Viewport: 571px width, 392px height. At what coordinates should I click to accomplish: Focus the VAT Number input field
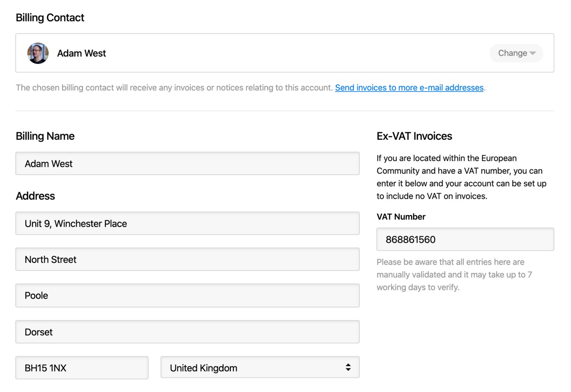coord(465,240)
